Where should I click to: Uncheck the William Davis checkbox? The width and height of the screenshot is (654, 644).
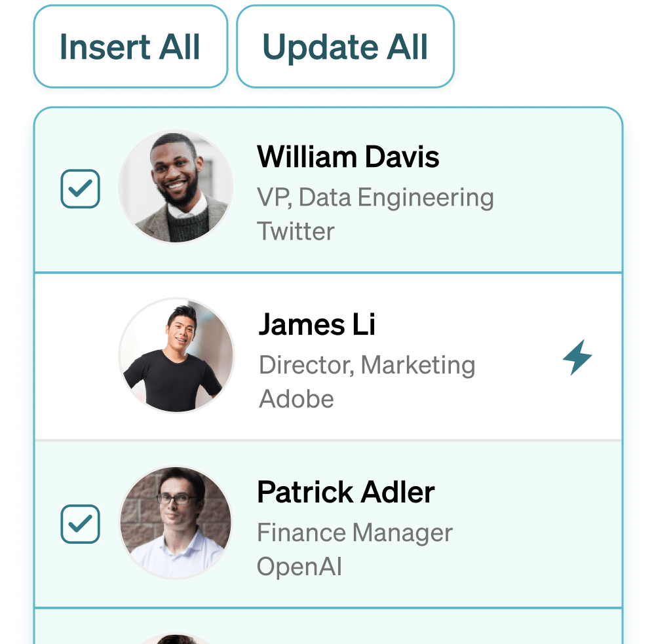click(80, 189)
